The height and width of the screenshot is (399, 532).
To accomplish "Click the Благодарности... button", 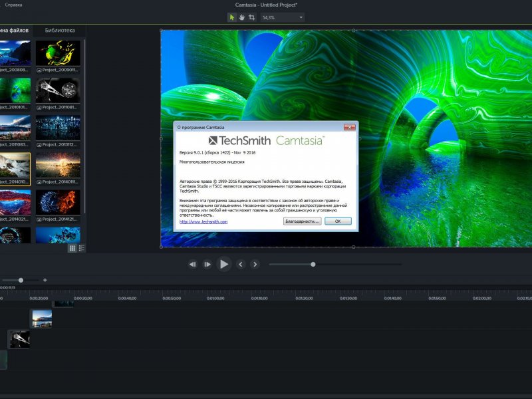I will click(x=303, y=221).
